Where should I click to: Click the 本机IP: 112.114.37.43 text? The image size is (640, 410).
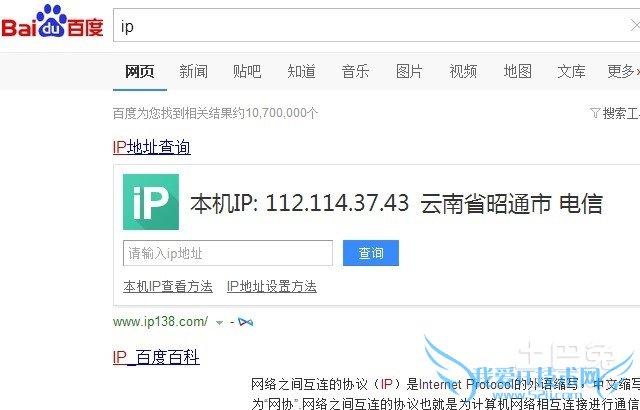tap(300, 203)
